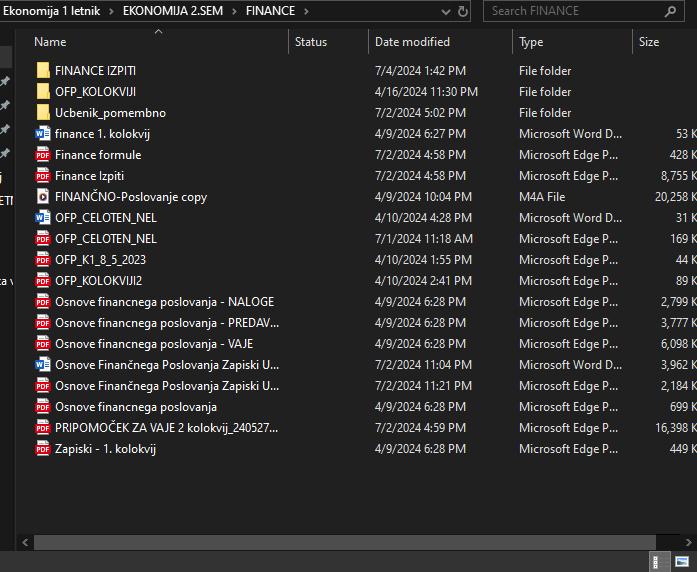697x572 pixels.
Task: Expand chevron after FINANCE in breadcrumb
Action: point(306,11)
